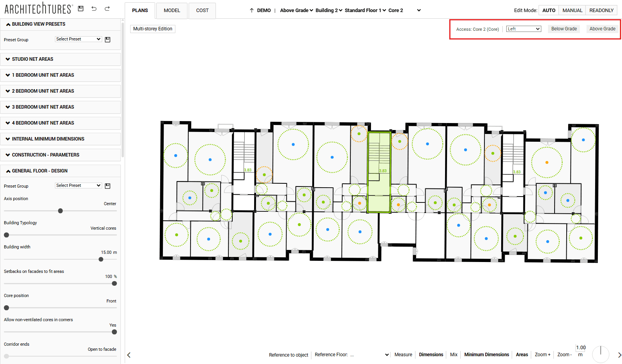
Task: Click the up arrow beside DEMO
Action: 252,11
